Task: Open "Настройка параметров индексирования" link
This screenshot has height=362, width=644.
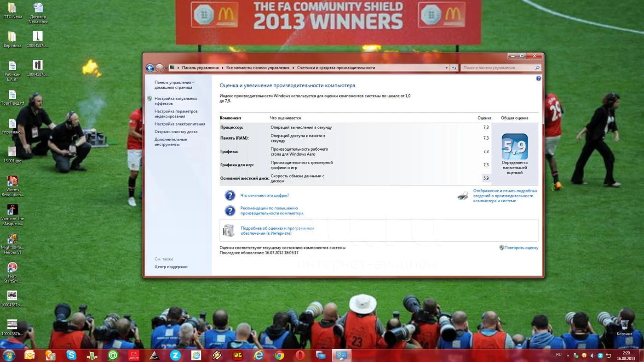Action: 176,114
